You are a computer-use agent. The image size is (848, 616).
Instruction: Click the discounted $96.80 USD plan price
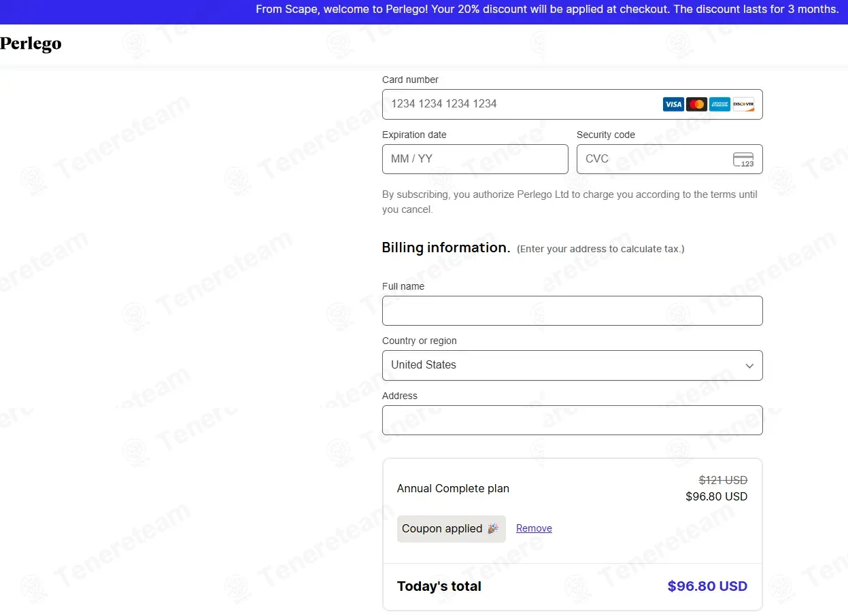pos(716,497)
